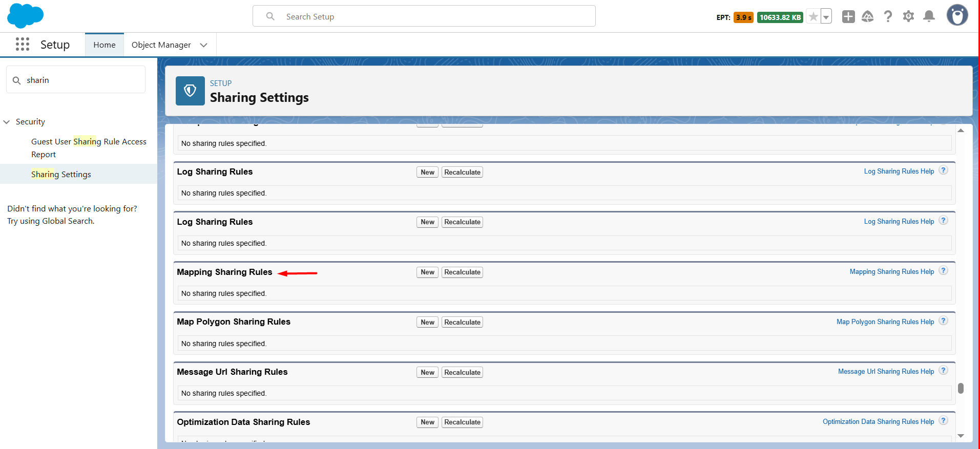
Task: Click Recalculate for Mapping Sharing Rules
Action: tap(462, 272)
